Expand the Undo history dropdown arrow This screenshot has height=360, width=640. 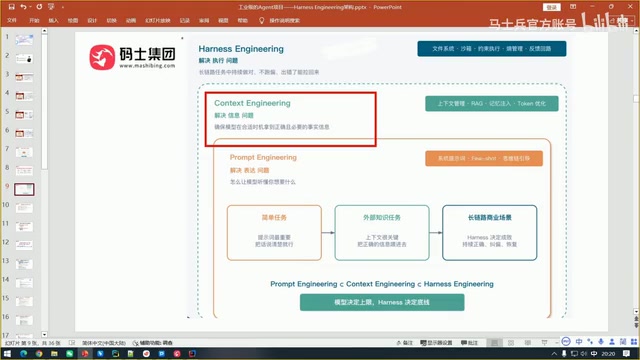coord(30,7)
